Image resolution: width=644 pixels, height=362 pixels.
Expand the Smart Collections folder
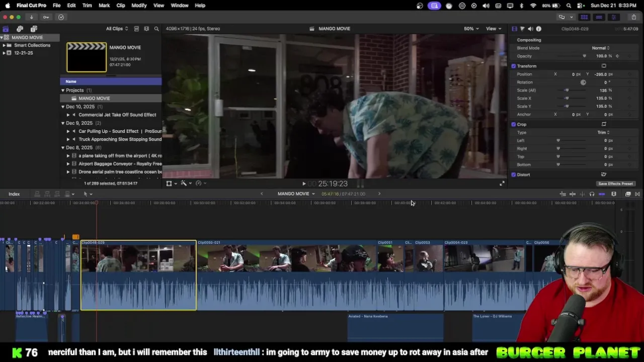click(x=4, y=45)
